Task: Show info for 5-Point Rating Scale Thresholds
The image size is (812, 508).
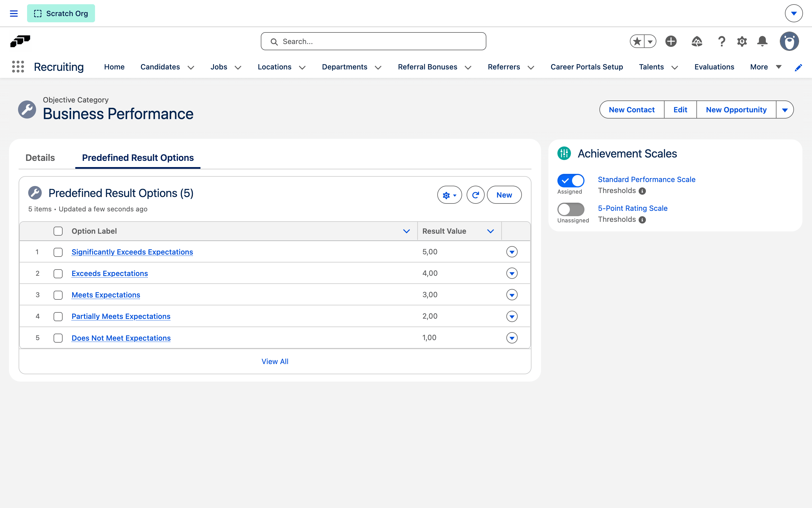Action: coord(642,220)
